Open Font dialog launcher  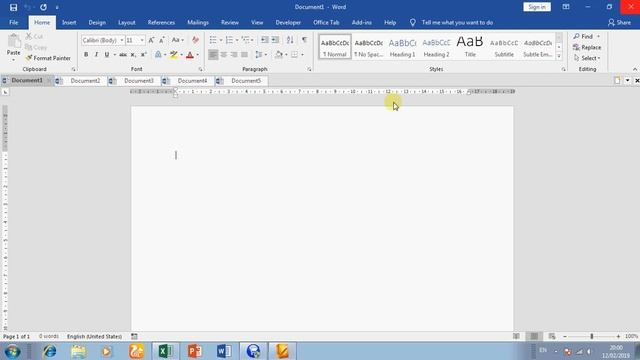pyautogui.click(x=200, y=69)
